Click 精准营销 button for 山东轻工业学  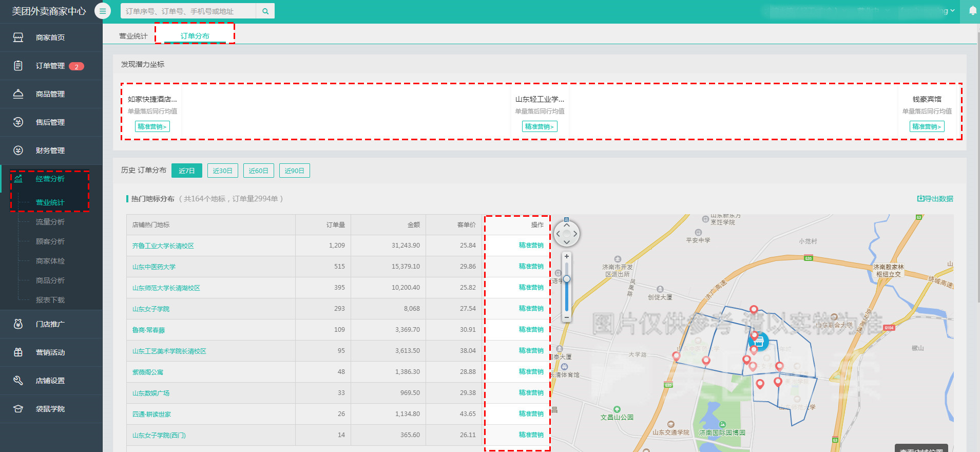tap(540, 126)
